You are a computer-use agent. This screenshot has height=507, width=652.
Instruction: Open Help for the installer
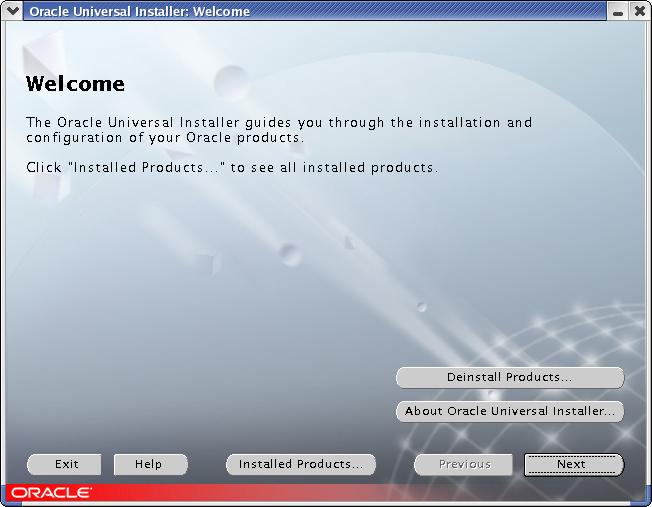[x=148, y=464]
